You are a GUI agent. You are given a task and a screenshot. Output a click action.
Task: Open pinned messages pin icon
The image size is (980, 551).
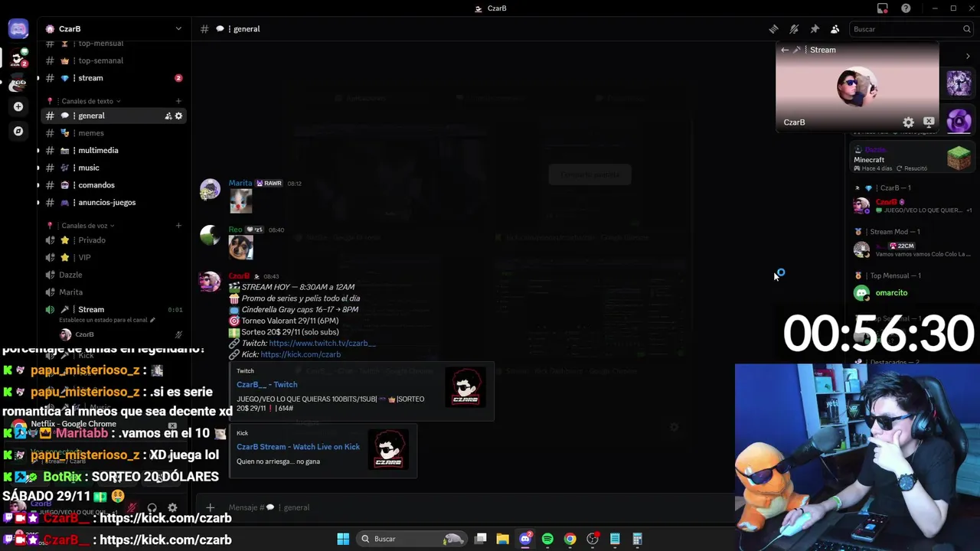[815, 29]
